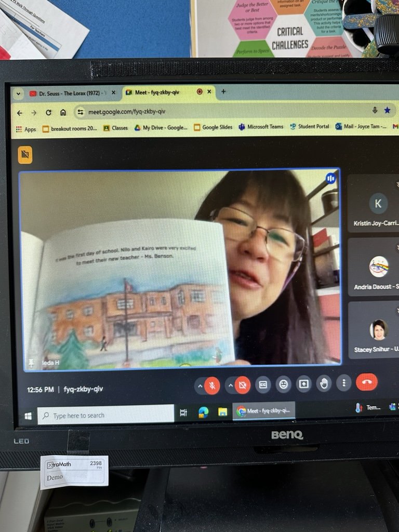Close the Meet fyq-zkby-qiv tab
The width and height of the screenshot is (399, 532).
[209, 91]
